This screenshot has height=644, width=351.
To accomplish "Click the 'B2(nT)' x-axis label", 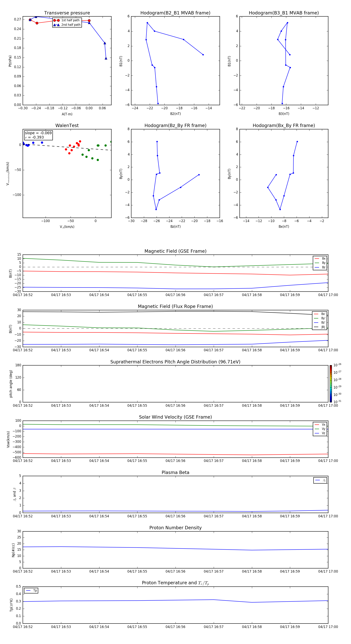I will (175, 114).
